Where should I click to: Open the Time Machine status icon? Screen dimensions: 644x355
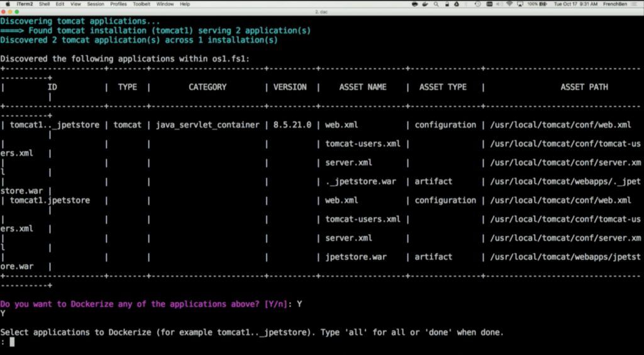(x=478, y=4)
